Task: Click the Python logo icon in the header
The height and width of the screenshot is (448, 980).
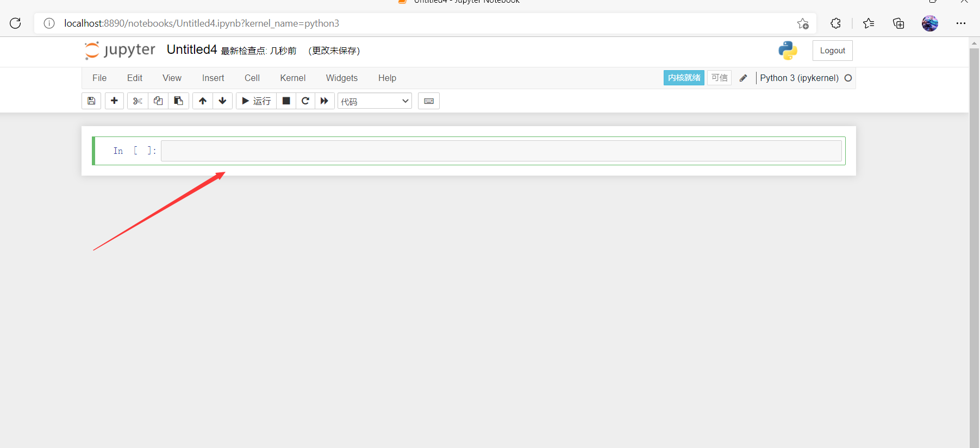Action: [788, 51]
